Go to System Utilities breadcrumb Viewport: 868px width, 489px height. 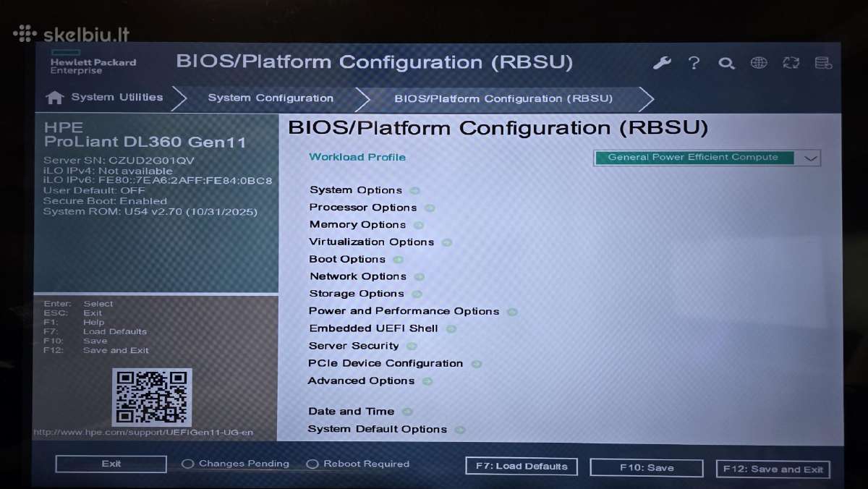coord(117,98)
